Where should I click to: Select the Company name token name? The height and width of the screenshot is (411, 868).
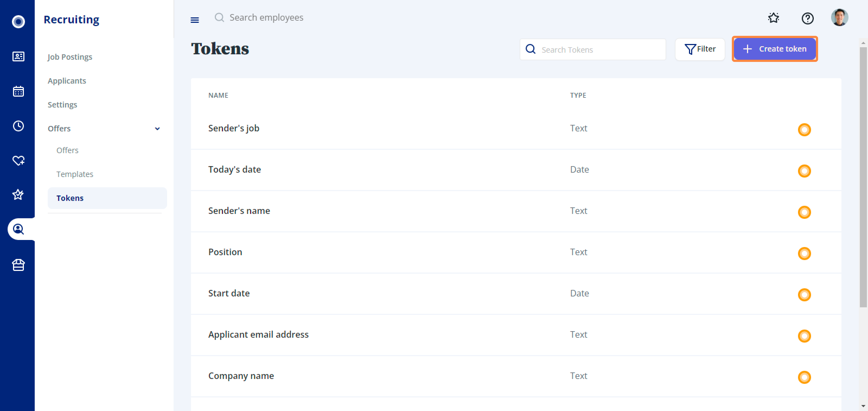pyautogui.click(x=241, y=376)
